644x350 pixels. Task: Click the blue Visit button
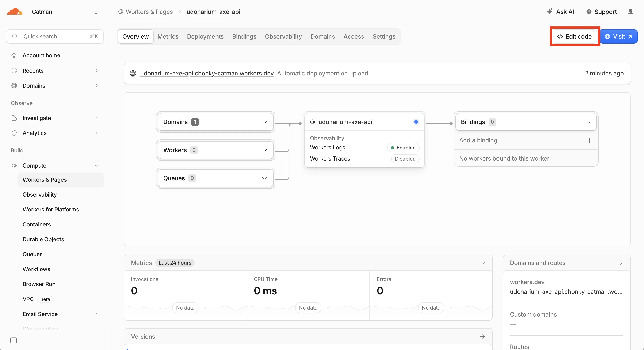tap(619, 36)
